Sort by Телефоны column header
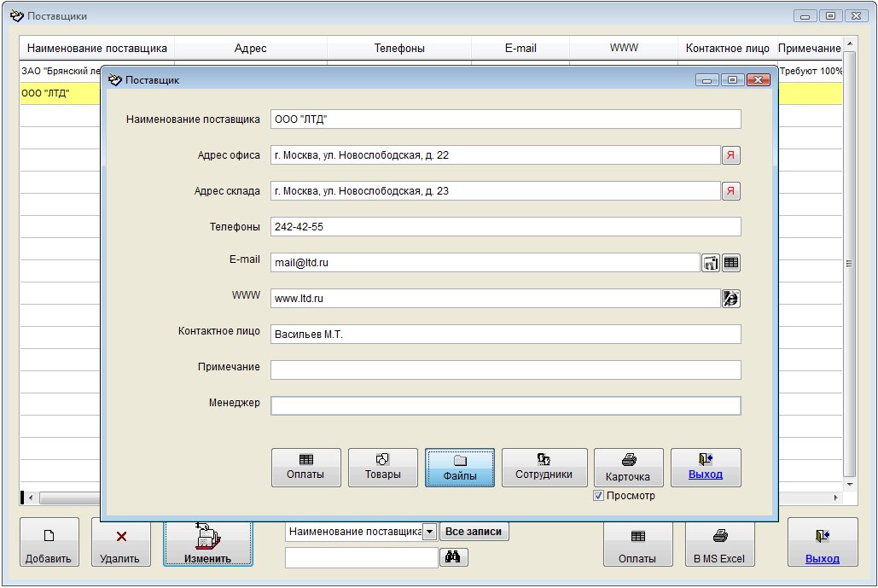878x588 pixels. click(x=399, y=49)
